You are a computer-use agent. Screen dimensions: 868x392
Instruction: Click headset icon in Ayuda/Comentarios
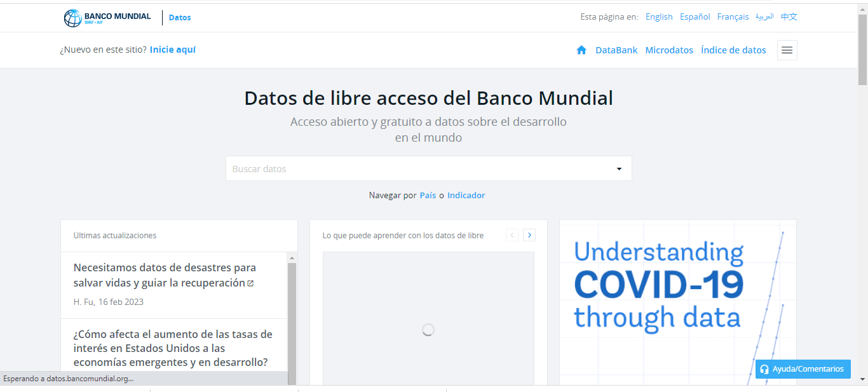pos(764,369)
